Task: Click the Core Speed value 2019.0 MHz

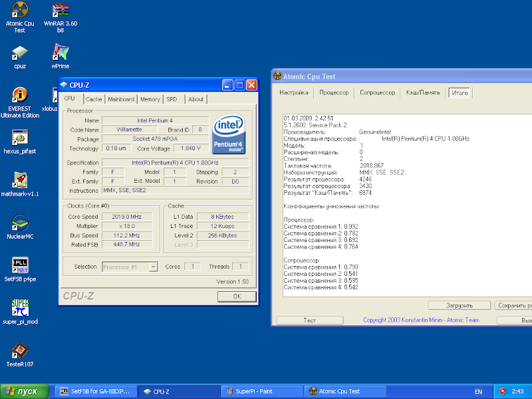Action: 127,217
